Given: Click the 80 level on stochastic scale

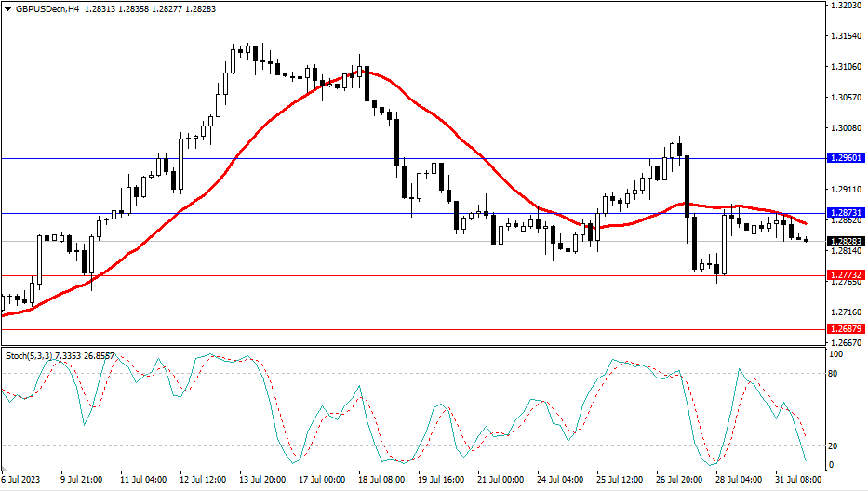Looking at the screenshot, I should 834,374.
